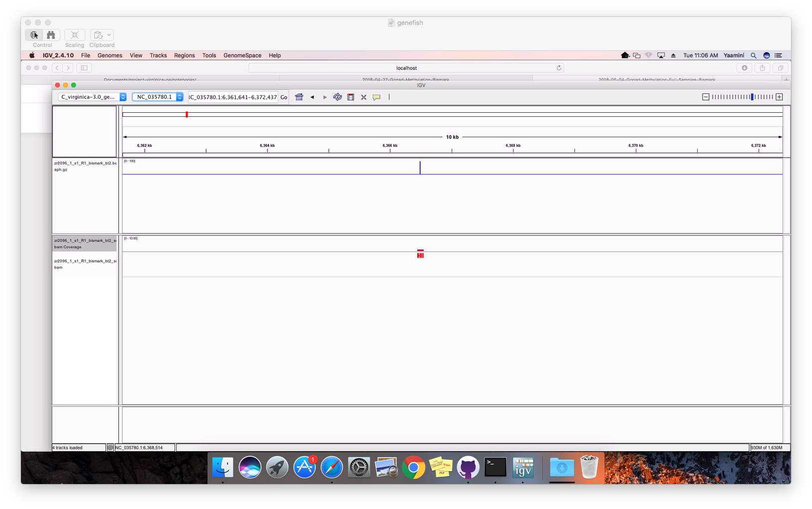This screenshot has height=509, width=812.
Task: Click the refresh tracks icon
Action: pyautogui.click(x=337, y=97)
